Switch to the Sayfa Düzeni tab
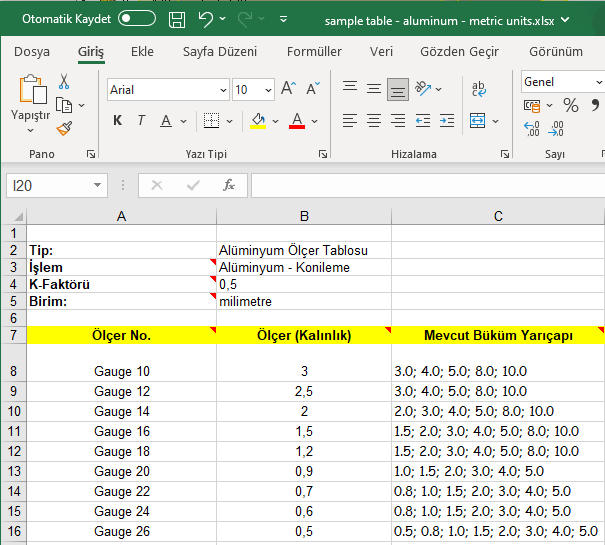The image size is (605, 545). pos(220,52)
